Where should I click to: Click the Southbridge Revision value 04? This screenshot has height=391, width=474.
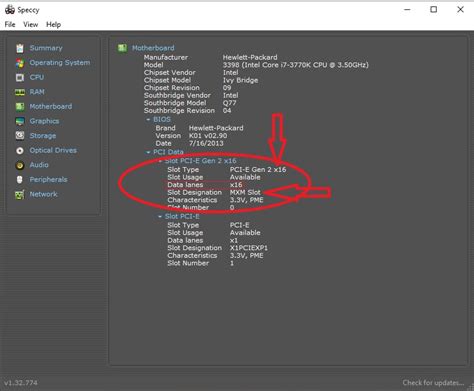pyautogui.click(x=227, y=111)
